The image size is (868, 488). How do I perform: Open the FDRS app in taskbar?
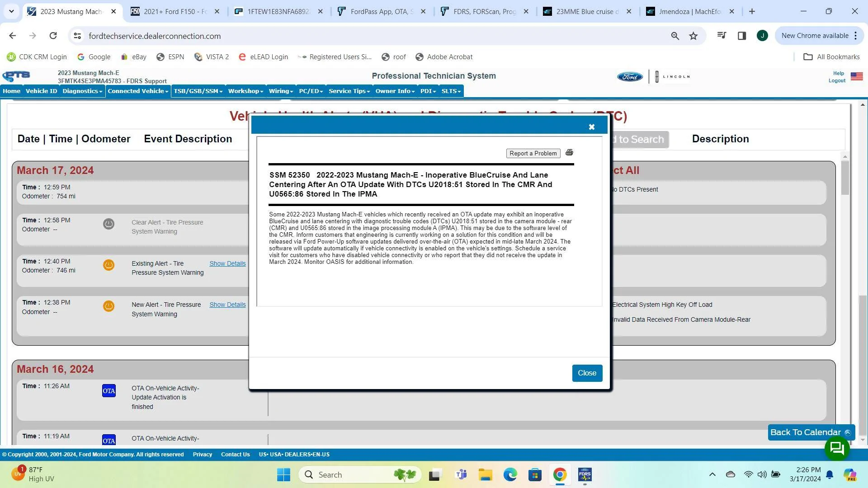click(x=585, y=475)
